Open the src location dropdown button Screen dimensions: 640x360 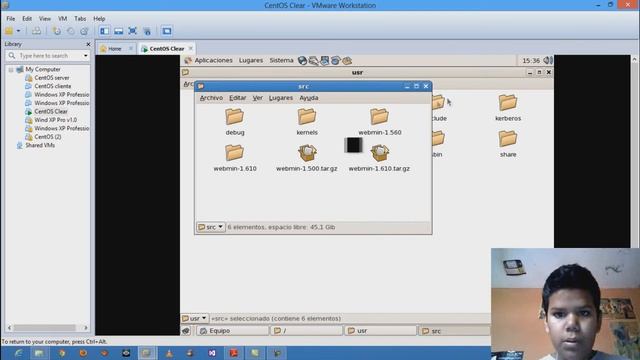(x=211, y=227)
